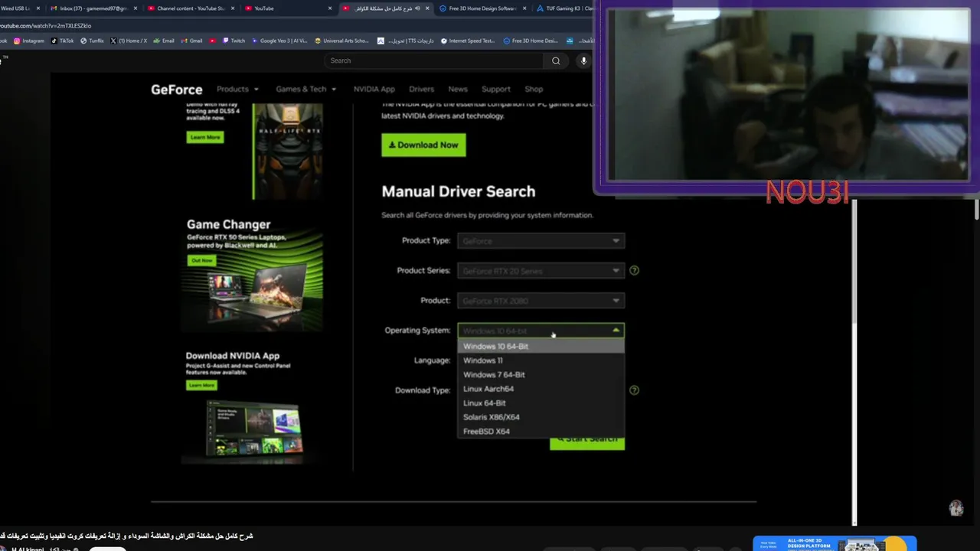Choose FreeBSD X64 option

point(541,432)
